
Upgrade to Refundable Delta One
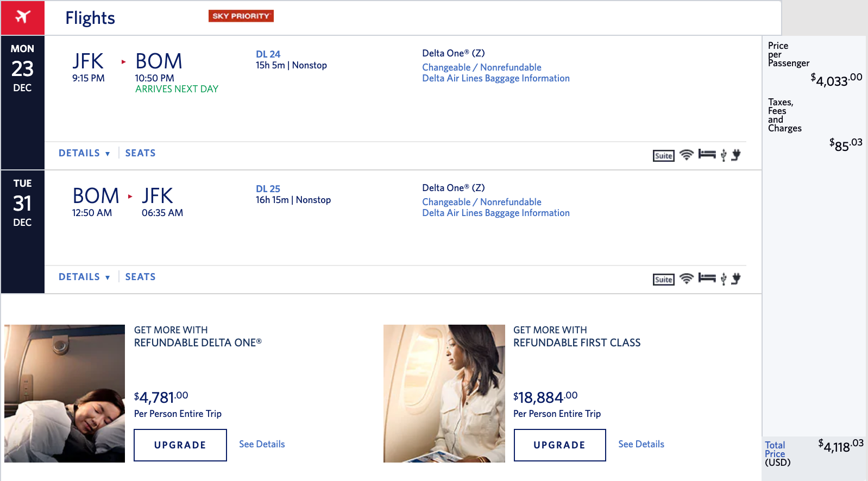180,445
